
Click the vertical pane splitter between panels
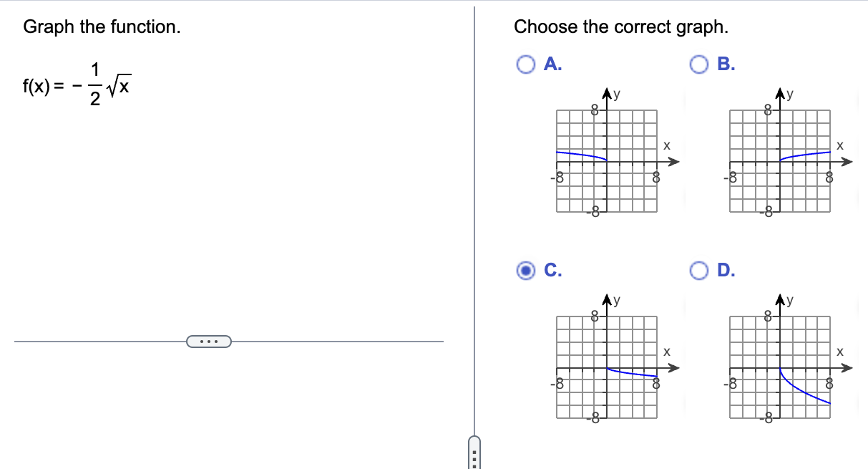coord(474,215)
